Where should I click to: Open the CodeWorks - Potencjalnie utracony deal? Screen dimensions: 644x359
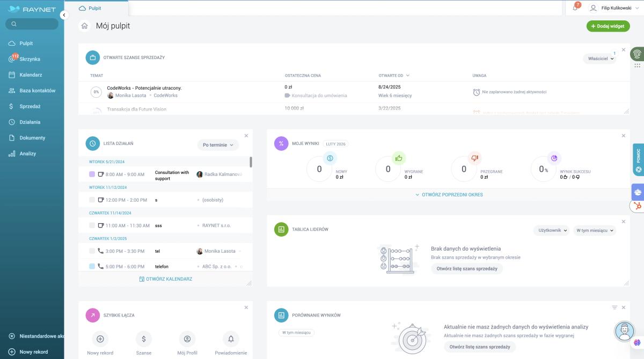tap(144, 88)
